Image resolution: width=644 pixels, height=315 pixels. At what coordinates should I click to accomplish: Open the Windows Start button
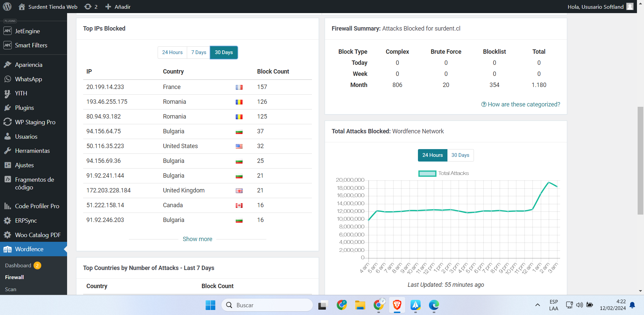tap(210, 305)
